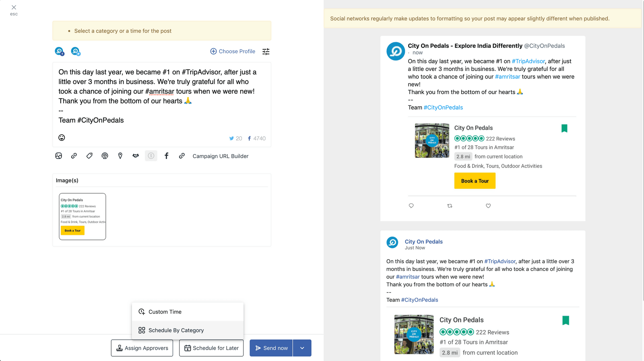The width and height of the screenshot is (644, 361).
Task: Click the add image icon
Action: (x=59, y=156)
